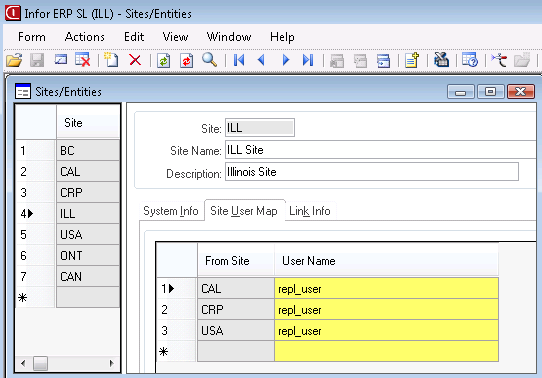The image size is (542, 378).
Task: Click the New record toolbar icon
Action: coord(111,60)
